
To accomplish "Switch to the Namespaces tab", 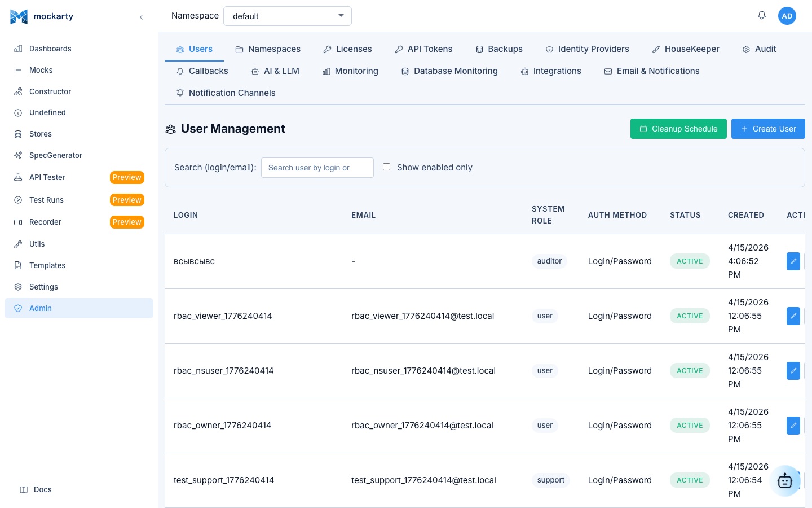I will (268, 49).
